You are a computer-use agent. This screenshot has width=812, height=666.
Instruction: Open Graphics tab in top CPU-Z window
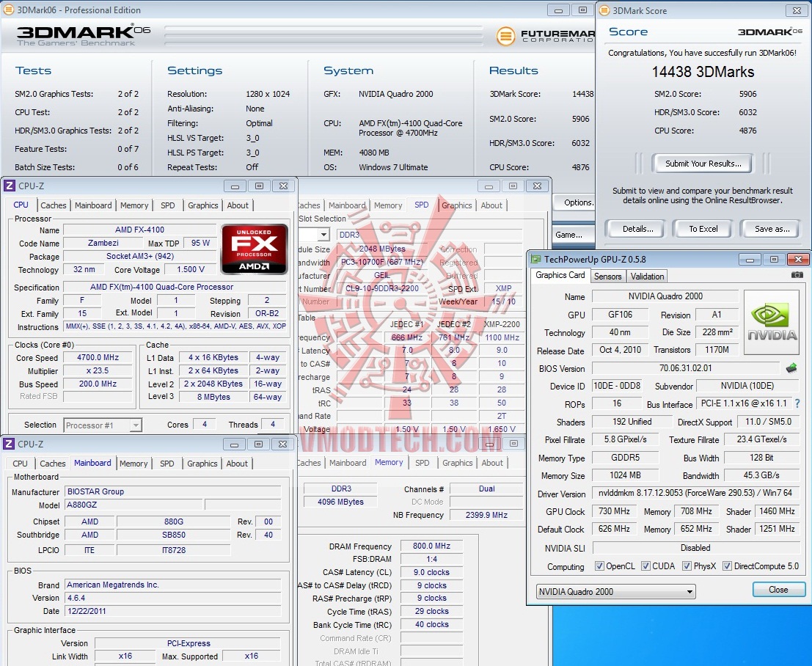tap(203, 205)
